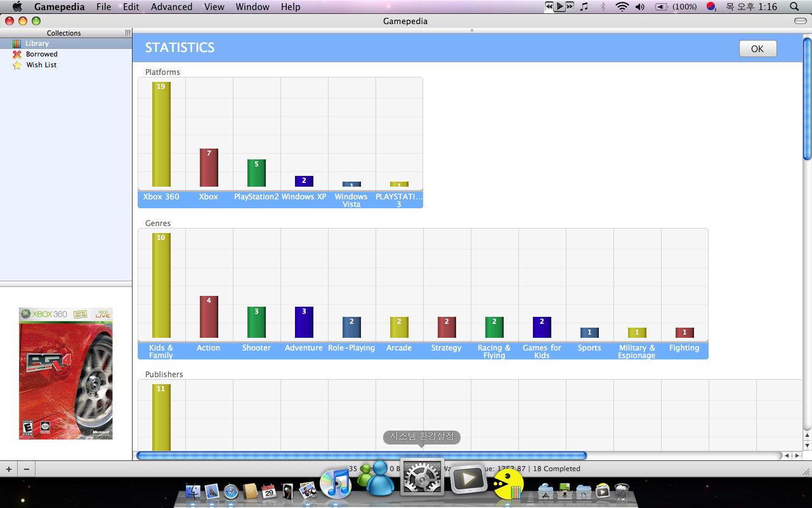Open the Korean input source flag menu

711,6
